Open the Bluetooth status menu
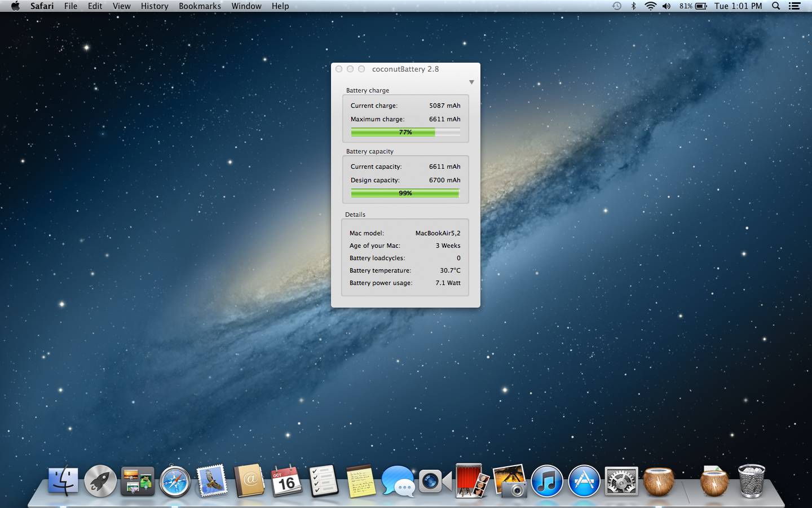Screen dimensions: 812x508 [633, 6]
